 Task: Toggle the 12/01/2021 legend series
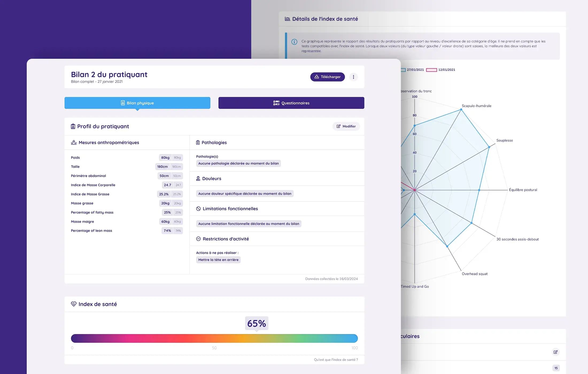coord(440,70)
